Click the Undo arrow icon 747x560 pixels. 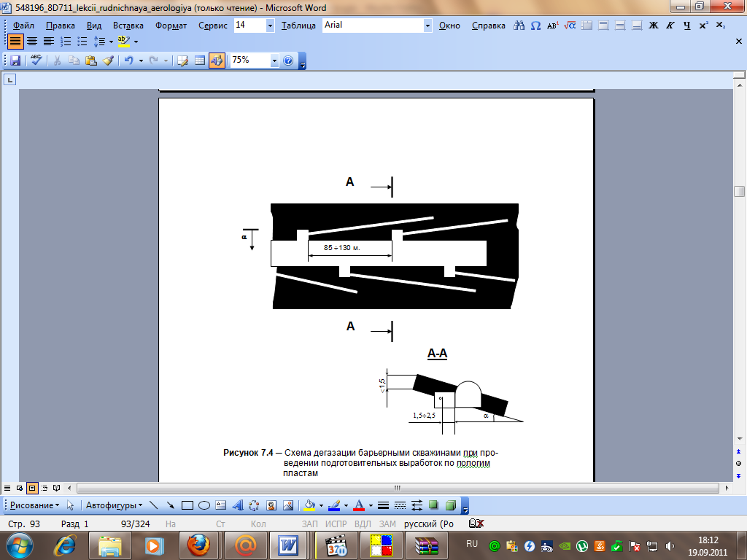(128, 61)
